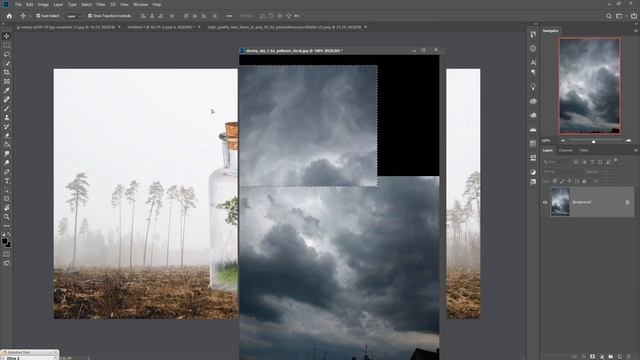Open the alignment options three-dots menu
This screenshot has height=360, width=640.
[229, 16]
